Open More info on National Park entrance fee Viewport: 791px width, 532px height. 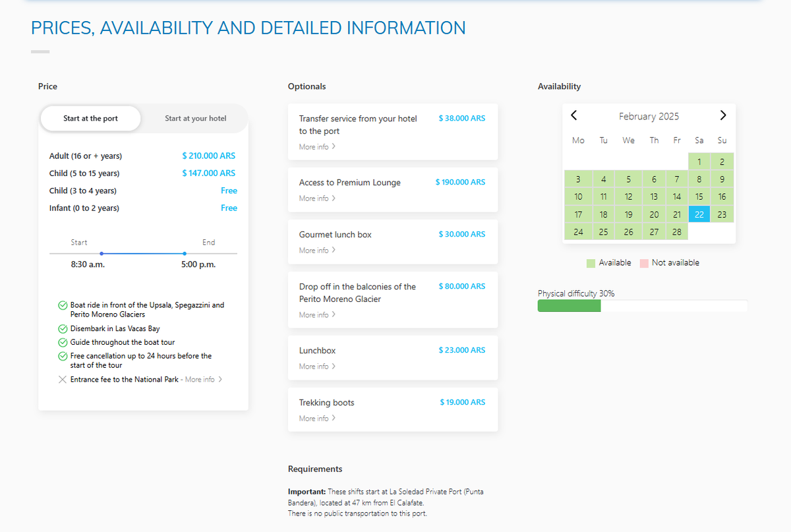pos(204,380)
